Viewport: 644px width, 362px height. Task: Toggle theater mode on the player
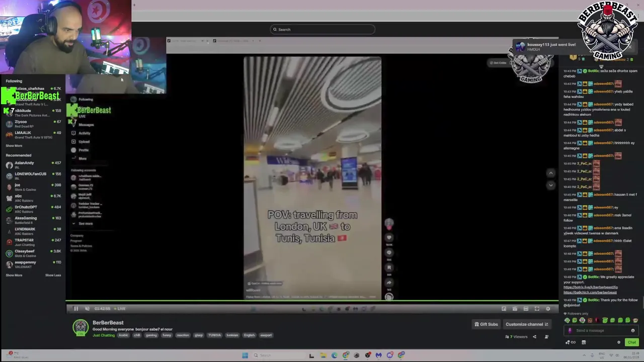526,309
